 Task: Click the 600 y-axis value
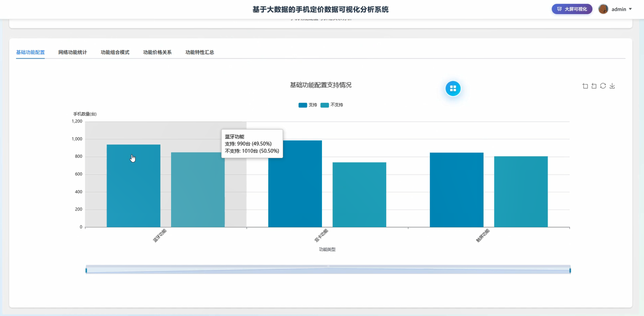(78, 174)
